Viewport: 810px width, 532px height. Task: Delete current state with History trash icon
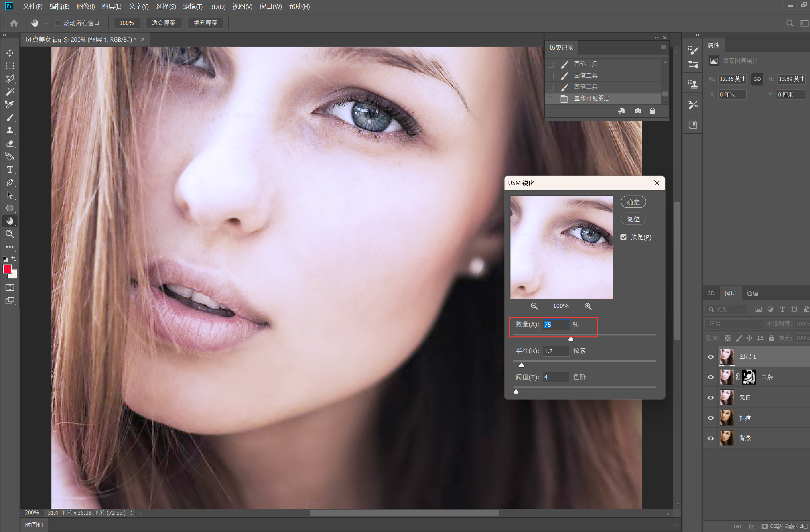pos(652,111)
